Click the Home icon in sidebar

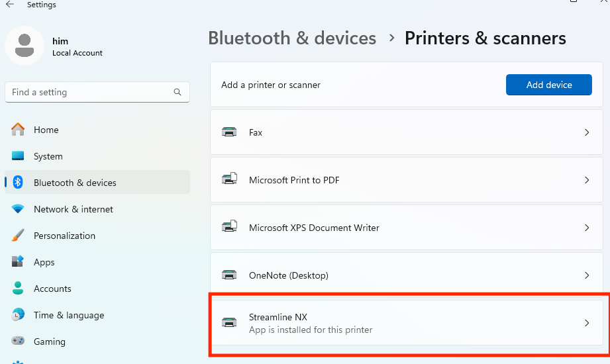tap(18, 130)
